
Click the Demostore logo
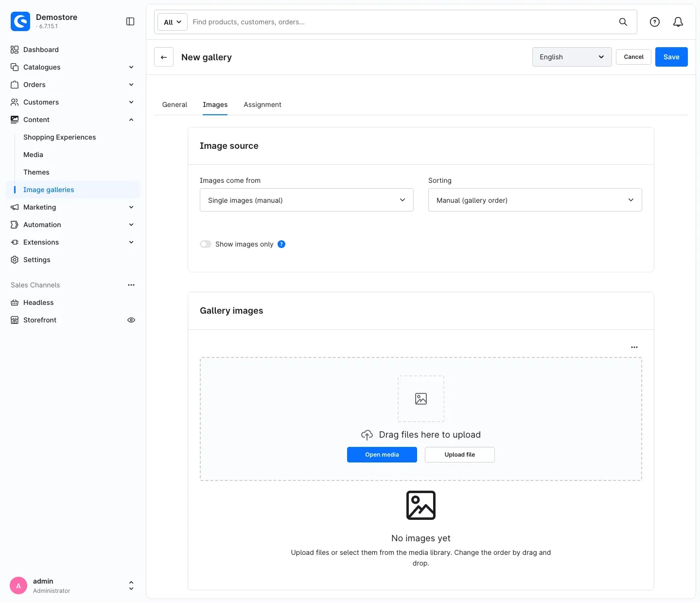[20, 21]
